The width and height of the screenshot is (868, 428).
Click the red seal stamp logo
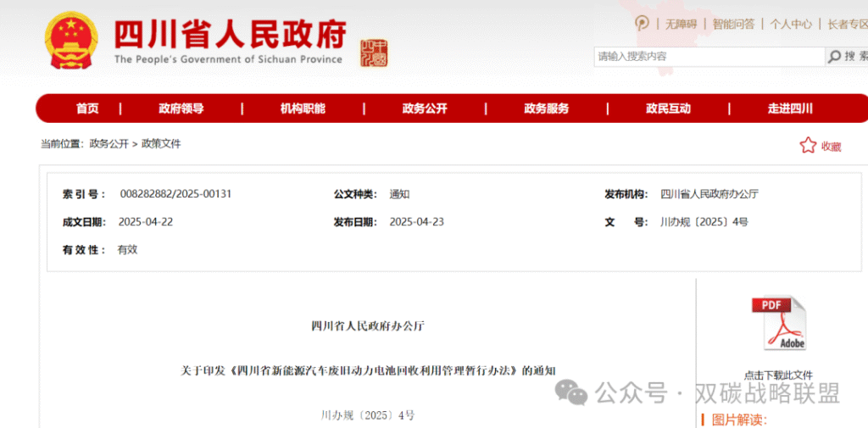pos(374,53)
